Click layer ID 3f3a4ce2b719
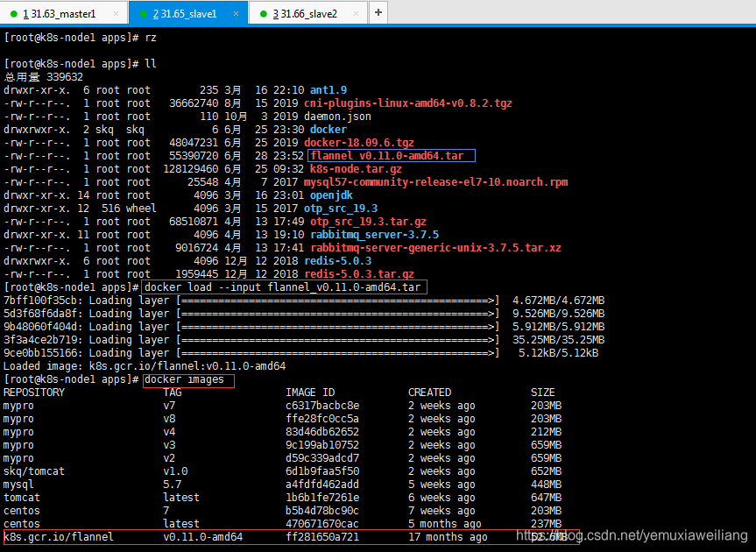The width and height of the screenshot is (756, 552). 40,340
